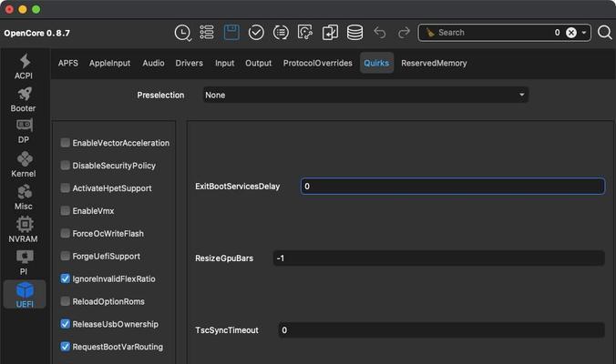Uncheck RequestBootVarRouting checkbox
The width and height of the screenshot is (616, 364).
coord(66,347)
